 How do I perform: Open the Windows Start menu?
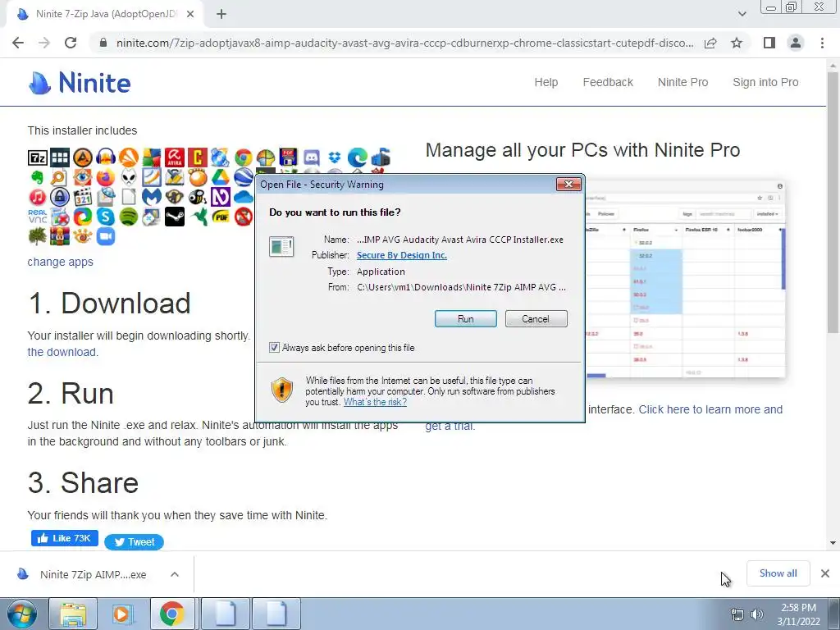tap(21, 614)
